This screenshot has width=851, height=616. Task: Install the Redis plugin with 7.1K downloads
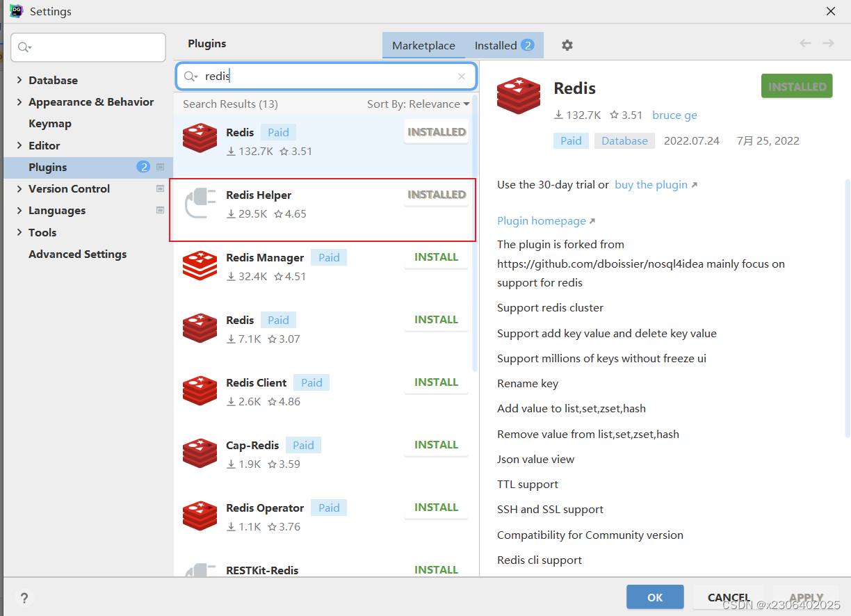tap(436, 320)
